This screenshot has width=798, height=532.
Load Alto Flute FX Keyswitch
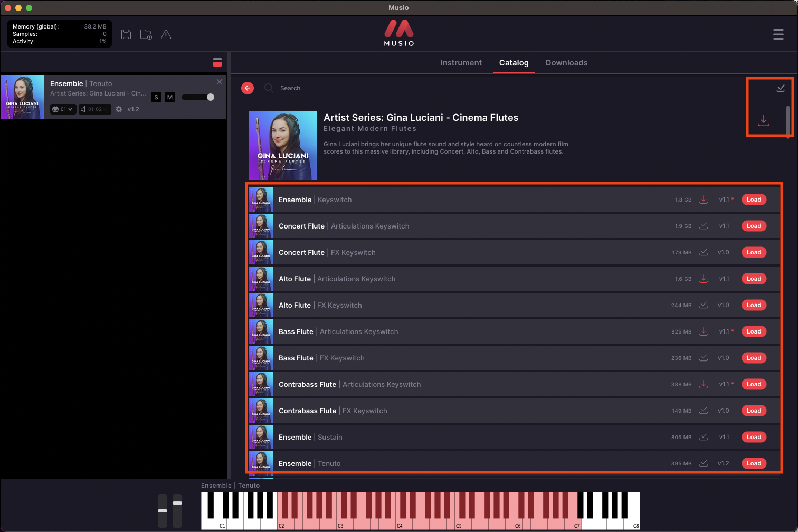coord(754,305)
